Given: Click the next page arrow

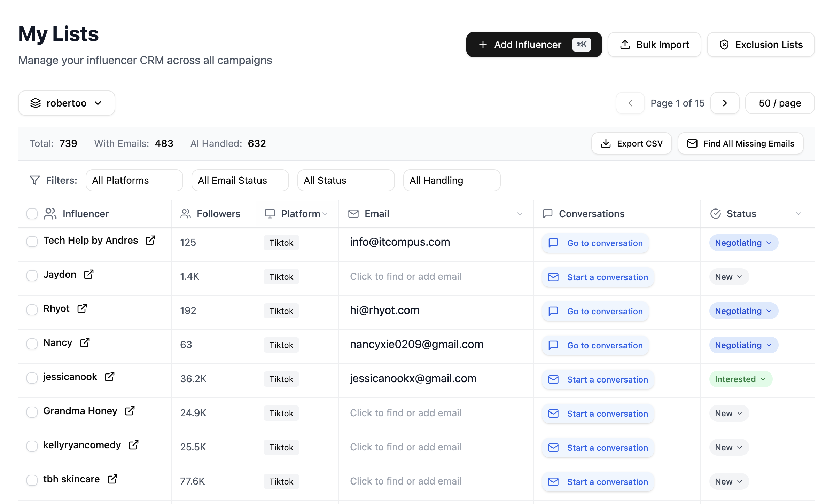Looking at the screenshot, I should (x=725, y=103).
